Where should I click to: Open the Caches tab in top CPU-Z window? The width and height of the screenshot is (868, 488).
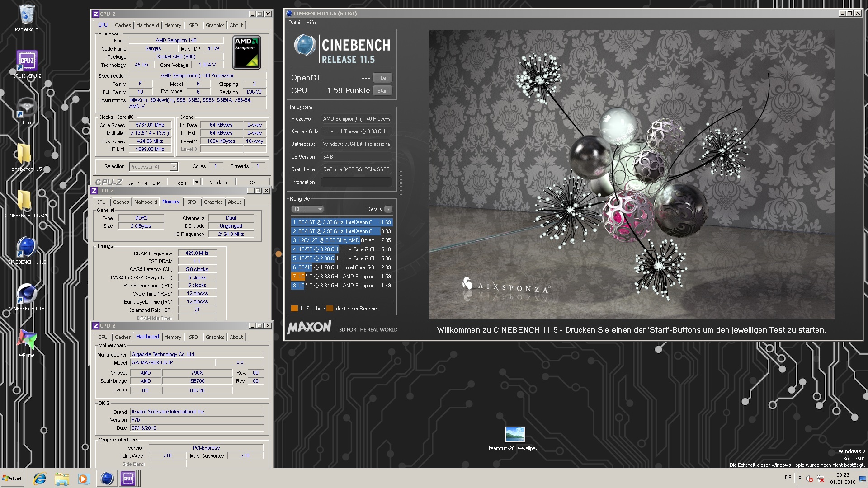(x=123, y=25)
